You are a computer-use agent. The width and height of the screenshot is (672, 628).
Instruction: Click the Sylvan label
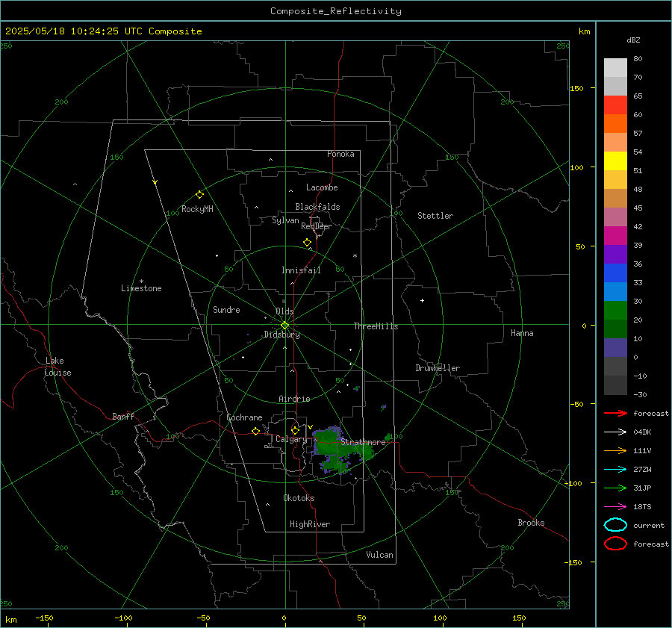pos(285,220)
